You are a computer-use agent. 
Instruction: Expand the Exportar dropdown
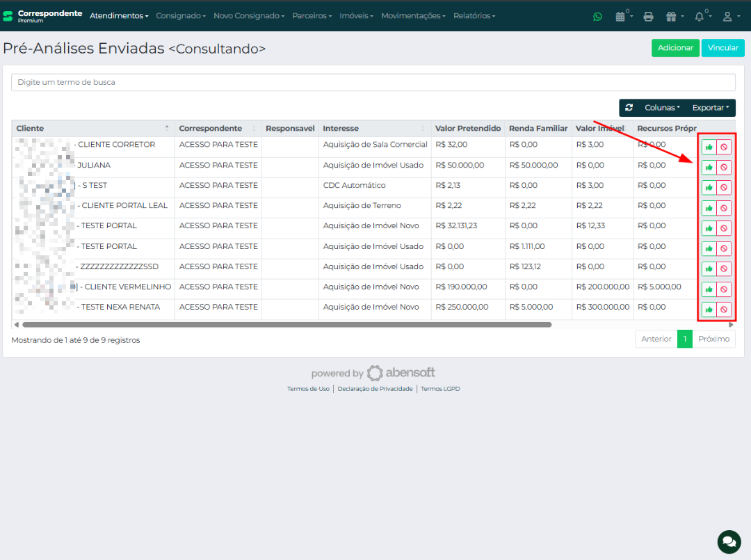(x=710, y=108)
